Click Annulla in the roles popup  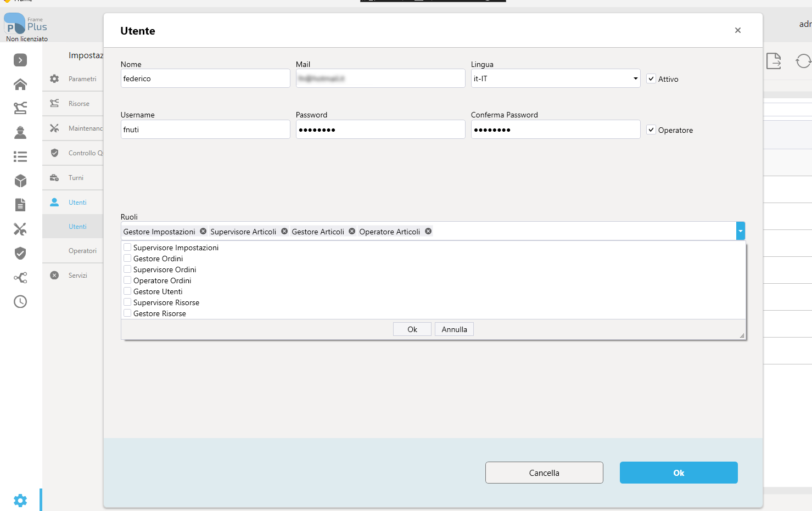click(x=454, y=329)
